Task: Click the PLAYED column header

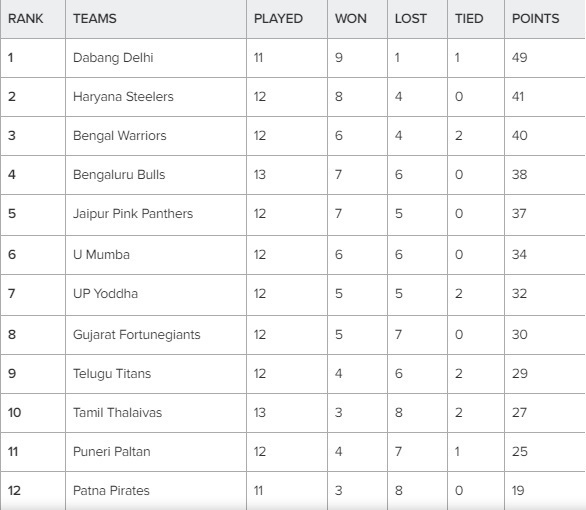Action: (278, 18)
